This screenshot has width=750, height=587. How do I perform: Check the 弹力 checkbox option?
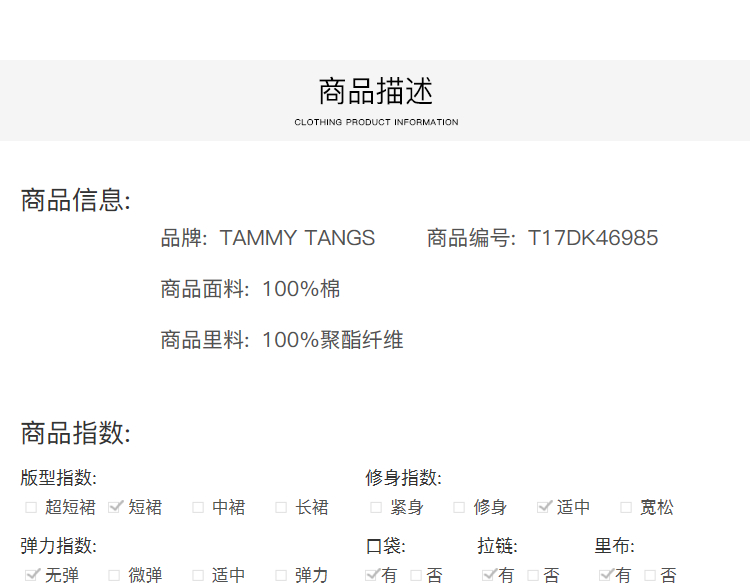(282, 575)
